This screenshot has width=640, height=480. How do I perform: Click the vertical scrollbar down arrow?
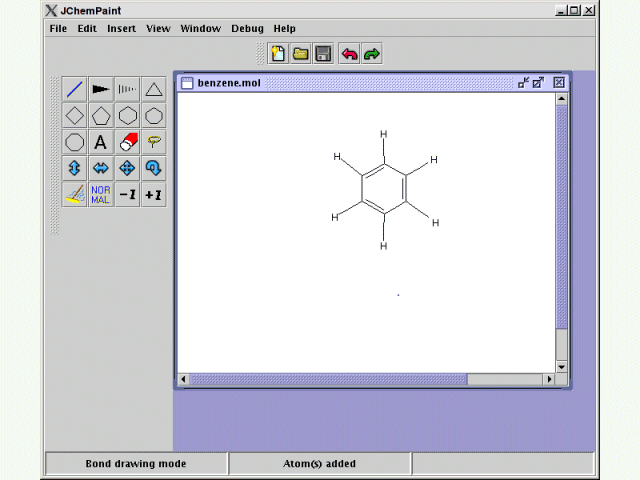[562, 367]
